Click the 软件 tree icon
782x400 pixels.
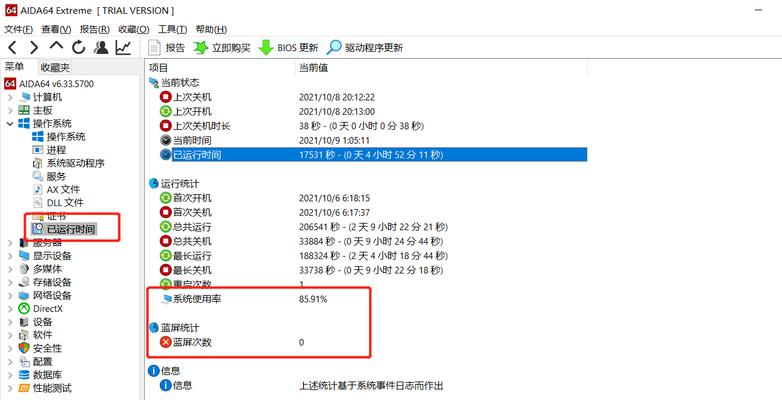[x=24, y=335]
